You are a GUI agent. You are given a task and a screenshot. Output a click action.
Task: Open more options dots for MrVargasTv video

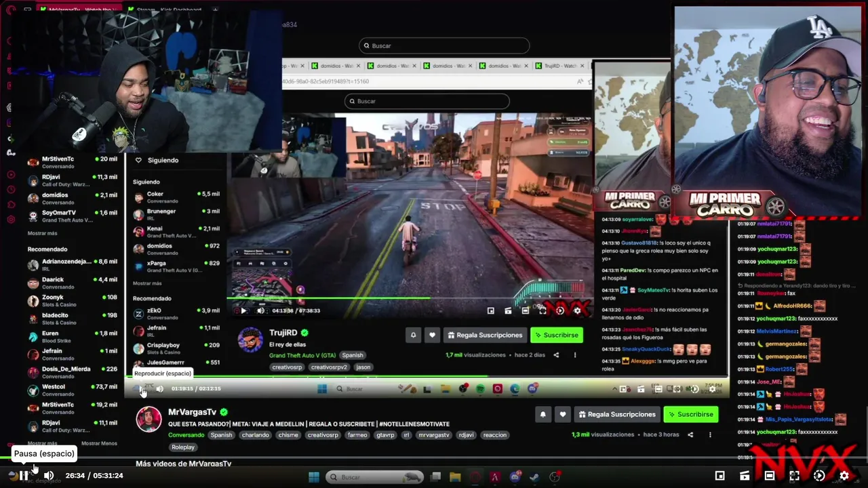[x=709, y=434]
